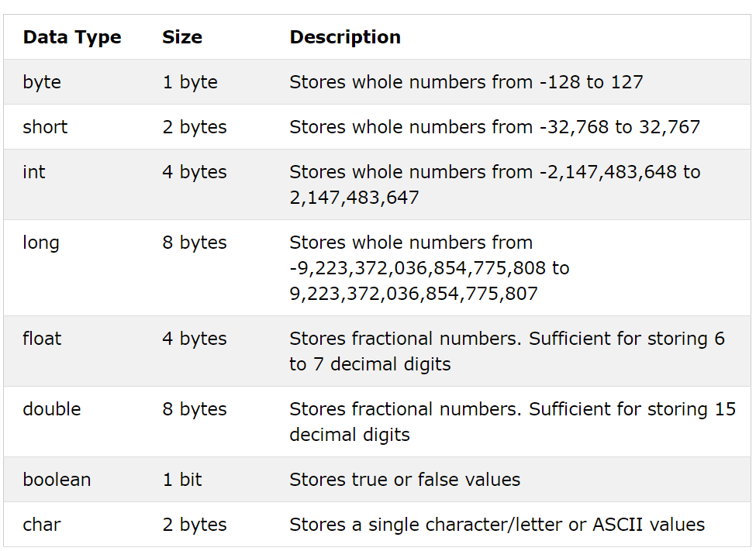Click the description about true or false values
This screenshot has width=756, height=551.
tap(405, 480)
